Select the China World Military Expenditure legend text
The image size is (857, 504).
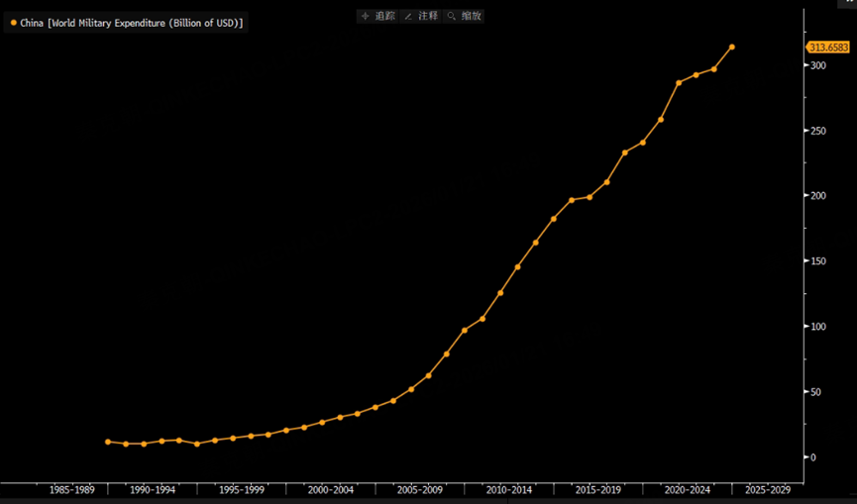click(x=132, y=22)
